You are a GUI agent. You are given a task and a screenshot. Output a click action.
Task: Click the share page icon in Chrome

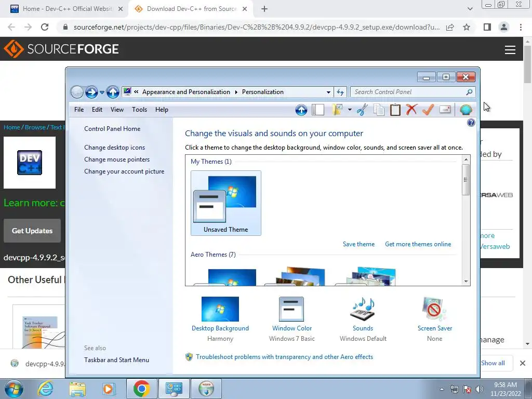(450, 27)
